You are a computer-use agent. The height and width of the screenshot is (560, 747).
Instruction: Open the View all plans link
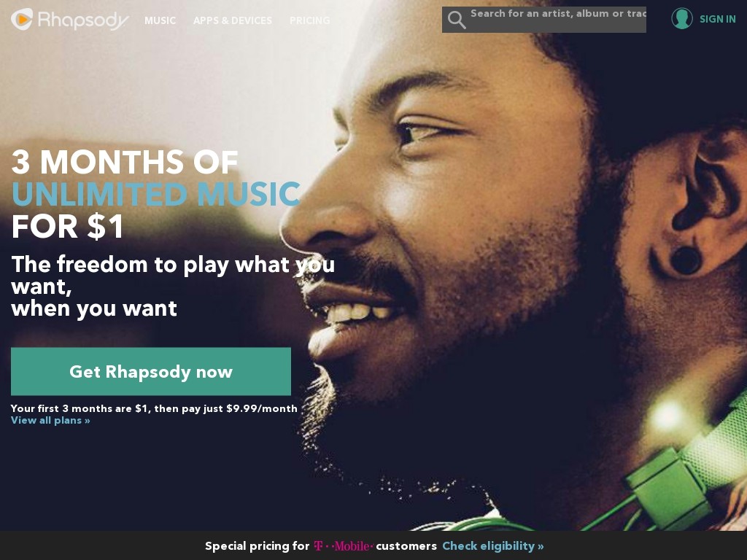click(x=50, y=421)
